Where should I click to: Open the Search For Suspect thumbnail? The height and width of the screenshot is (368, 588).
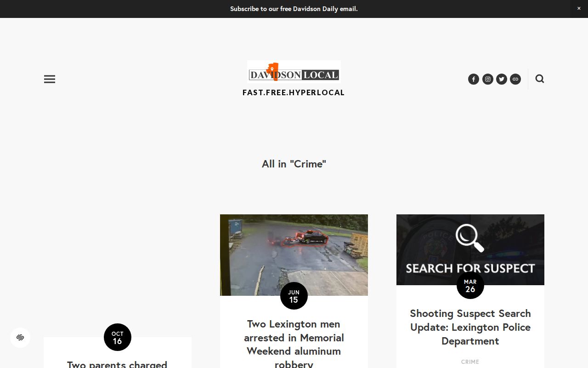[470, 250]
